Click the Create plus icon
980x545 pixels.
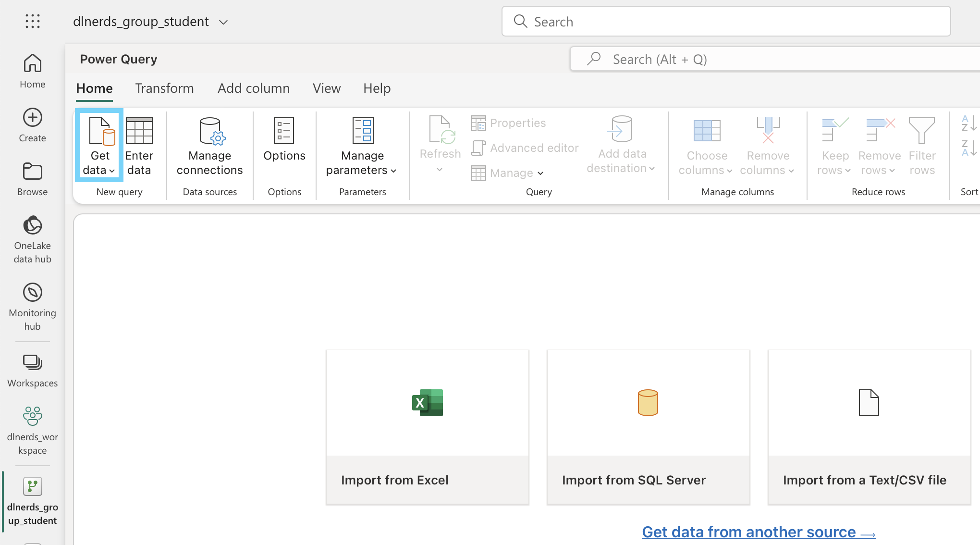click(x=33, y=118)
